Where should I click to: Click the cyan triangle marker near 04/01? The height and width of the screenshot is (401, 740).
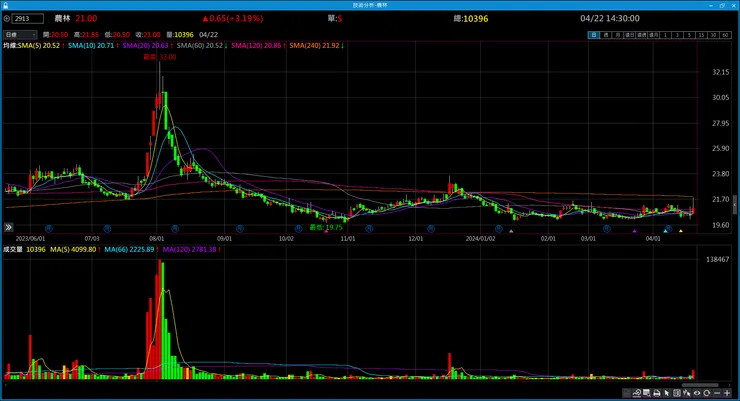(665, 231)
